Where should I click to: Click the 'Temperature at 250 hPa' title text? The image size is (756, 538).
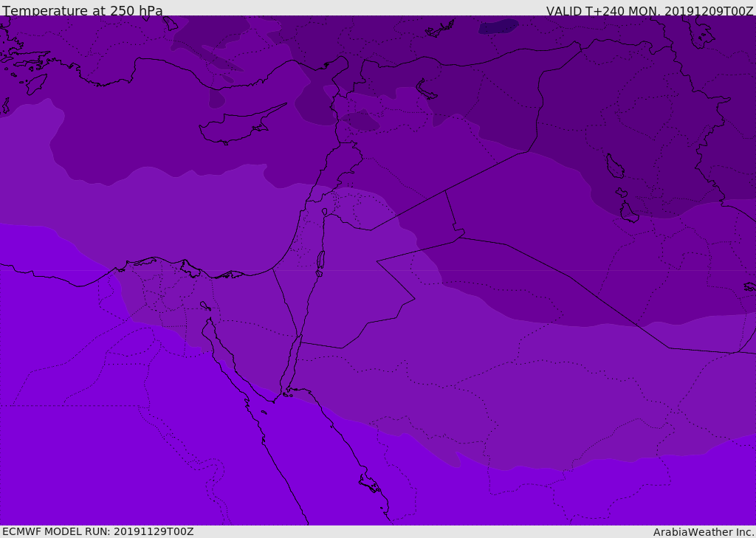click(83, 10)
